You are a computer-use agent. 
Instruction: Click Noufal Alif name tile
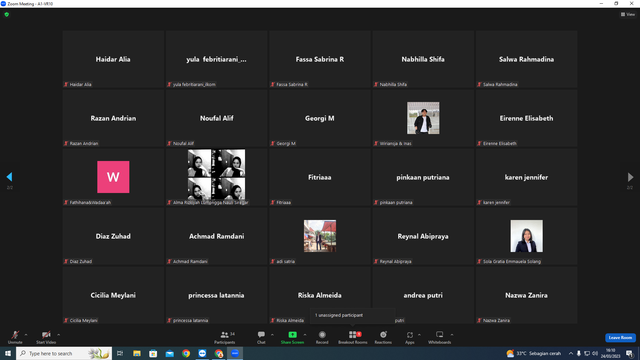point(216,118)
